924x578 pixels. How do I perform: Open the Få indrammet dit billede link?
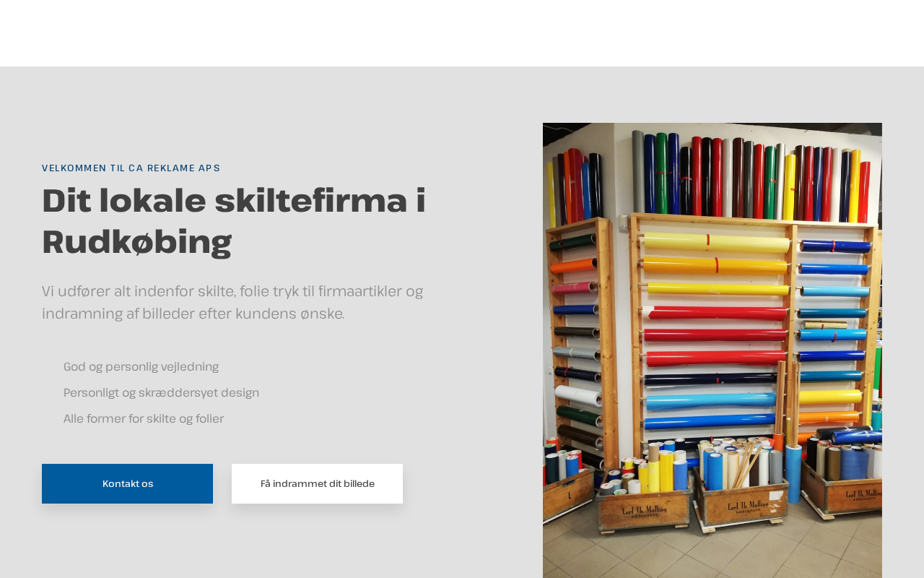click(317, 483)
